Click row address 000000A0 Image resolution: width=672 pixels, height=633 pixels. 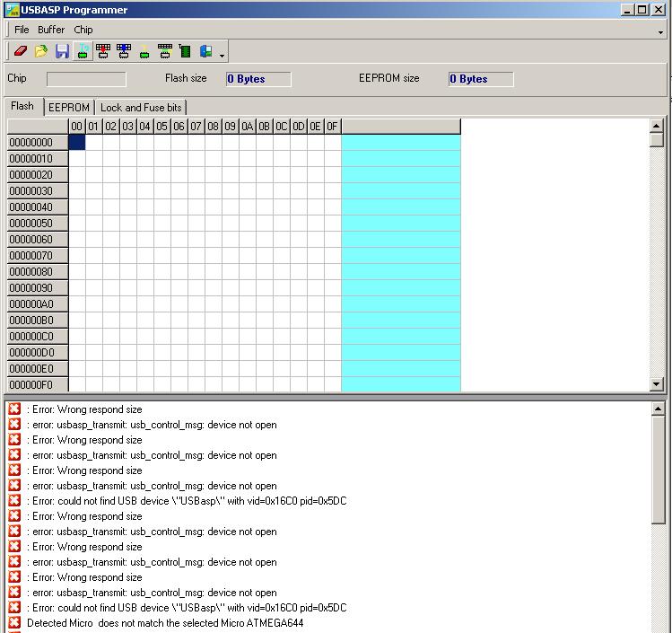pos(38,304)
